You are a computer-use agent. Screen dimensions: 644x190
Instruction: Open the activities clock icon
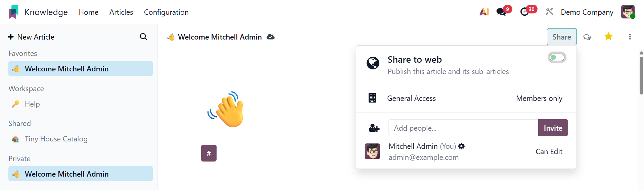coord(524,12)
